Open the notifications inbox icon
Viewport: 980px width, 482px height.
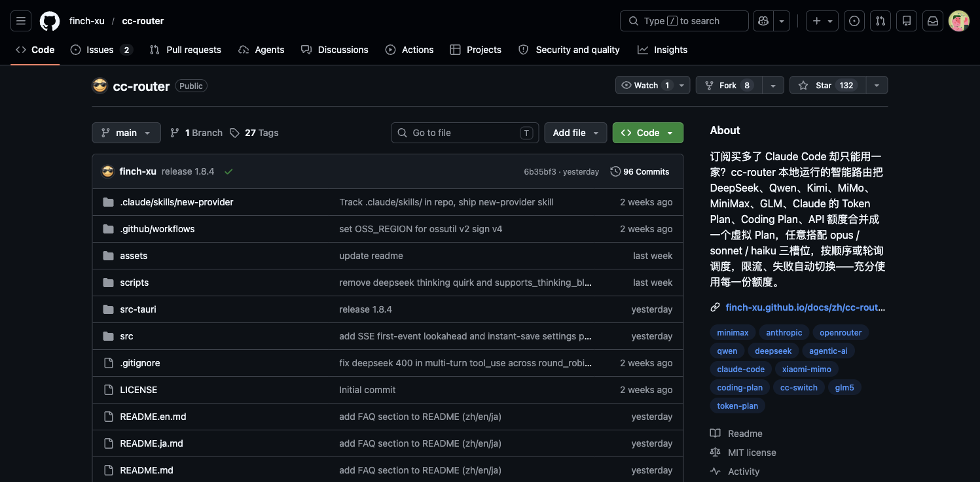pos(933,21)
